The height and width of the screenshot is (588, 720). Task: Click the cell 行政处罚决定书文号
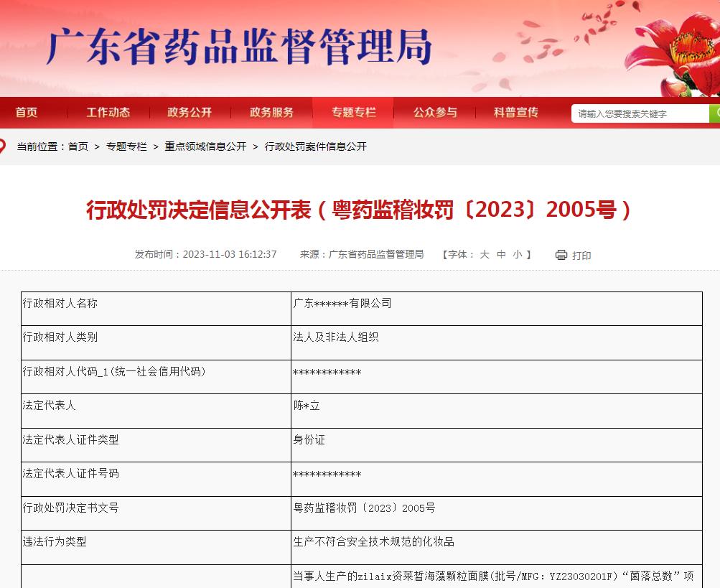pos(156,513)
